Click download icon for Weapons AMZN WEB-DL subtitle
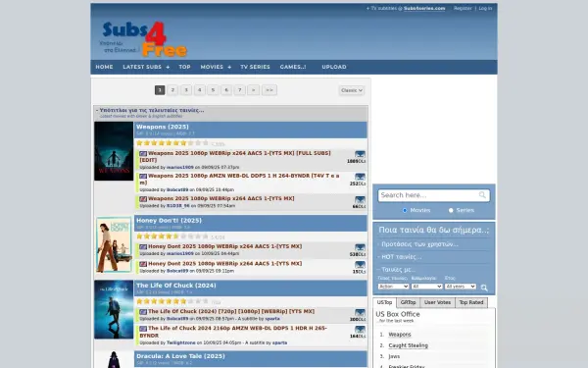The height and width of the screenshot is (368, 588). pyautogui.click(x=360, y=177)
